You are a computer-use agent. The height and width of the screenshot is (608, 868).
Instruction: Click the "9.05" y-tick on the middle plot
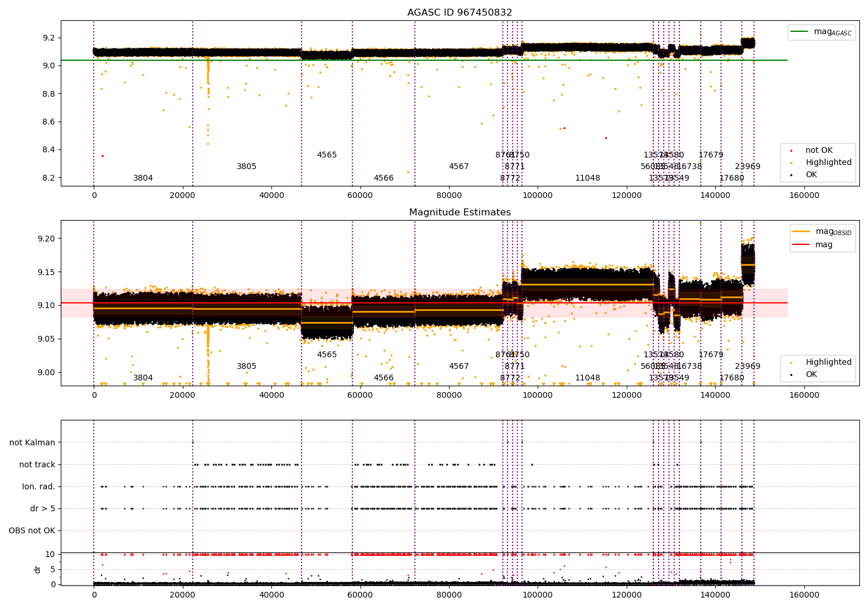(46, 339)
